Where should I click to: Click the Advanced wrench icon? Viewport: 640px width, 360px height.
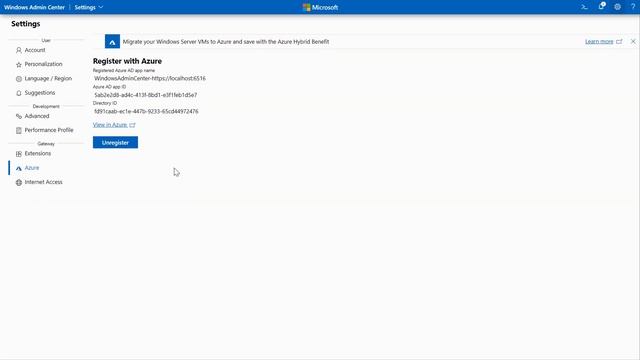[x=19, y=116]
